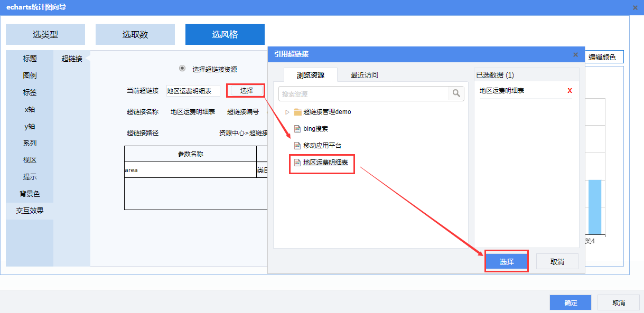
Task: Select the 选择超链接资源 radio button
Action: (x=182, y=69)
